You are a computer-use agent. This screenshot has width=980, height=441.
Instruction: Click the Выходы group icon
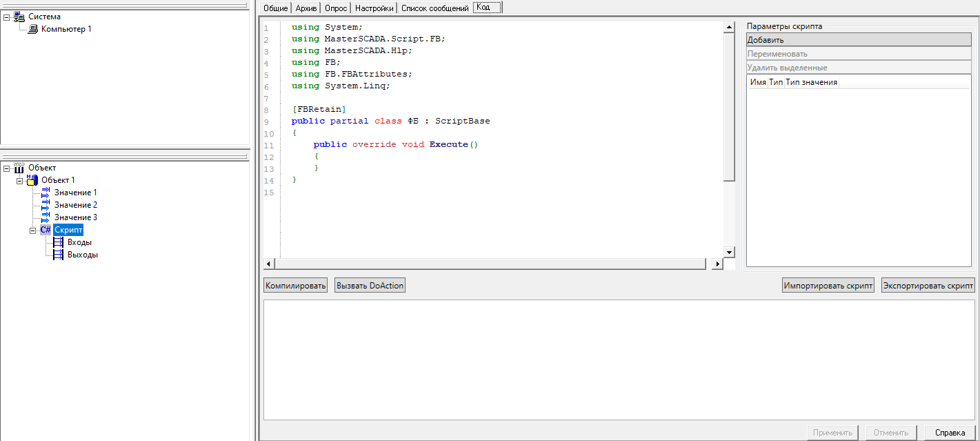[59, 255]
